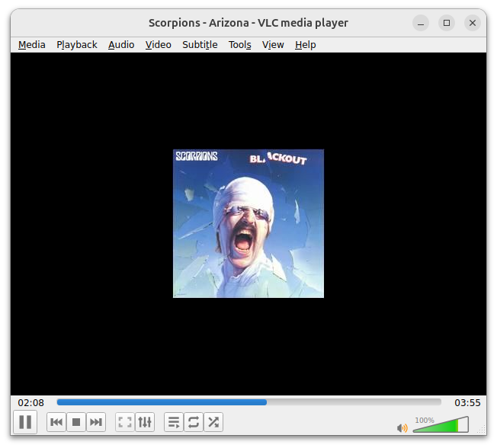Click the Blackout album cover art
The image size is (497, 448).
pos(248,223)
